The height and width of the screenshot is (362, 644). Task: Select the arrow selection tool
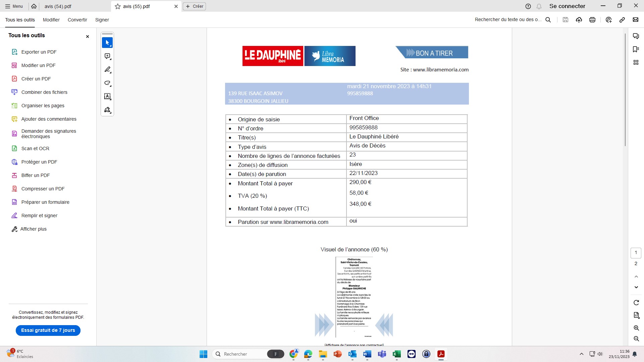click(x=107, y=43)
